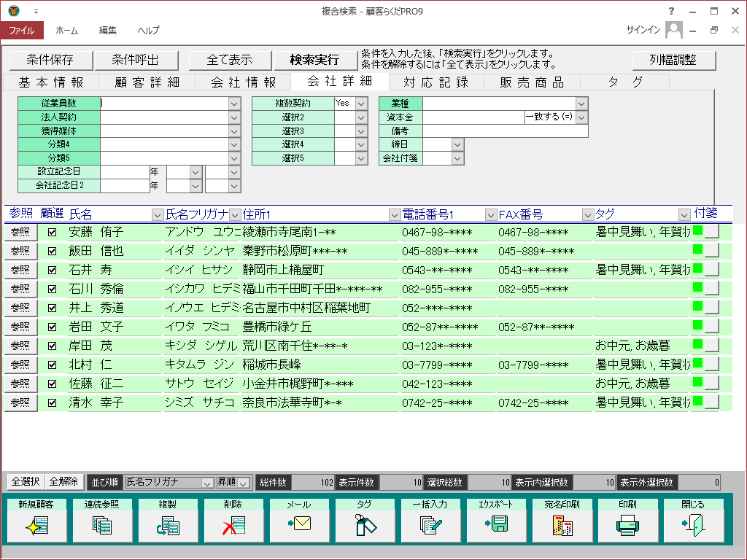Screen dimensions: 747x560
Task: Click the 資本金 amount input field
Action: pyautogui.click(x=473, y=117)
